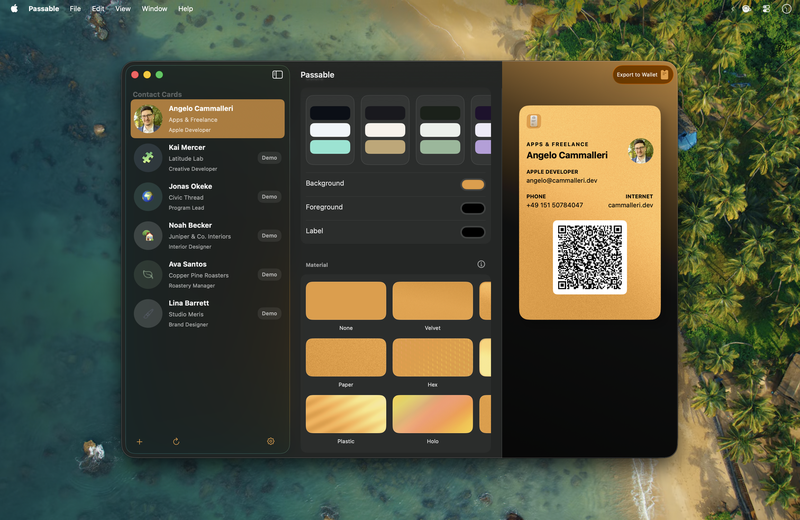Click the Passable title in the editor pane
Screen dimensions: 800x520
tap(317, 75)
